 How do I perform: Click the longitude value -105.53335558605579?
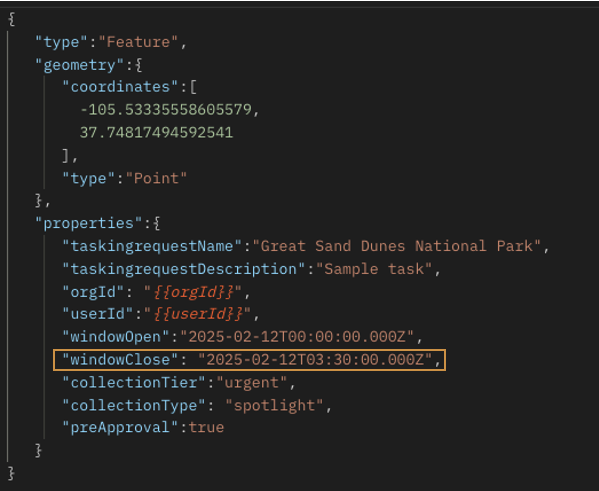click(x=166, y=110)
